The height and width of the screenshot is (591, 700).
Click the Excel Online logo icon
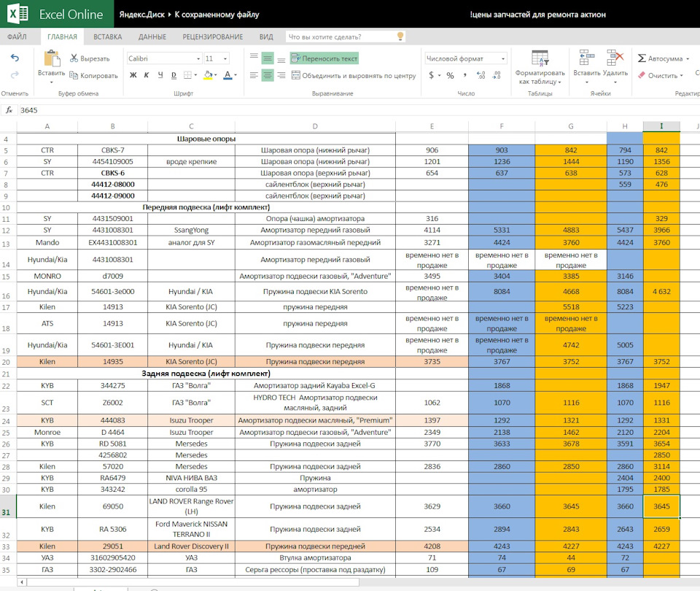(18, 14)
